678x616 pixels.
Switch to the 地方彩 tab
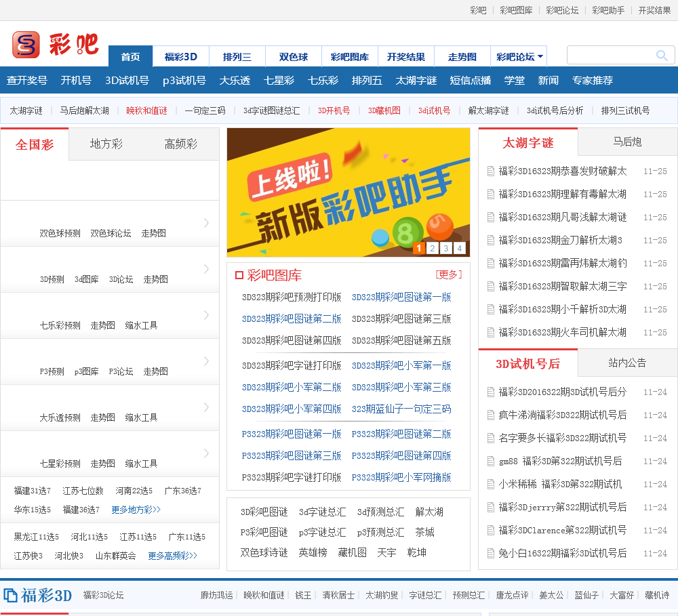106,144
